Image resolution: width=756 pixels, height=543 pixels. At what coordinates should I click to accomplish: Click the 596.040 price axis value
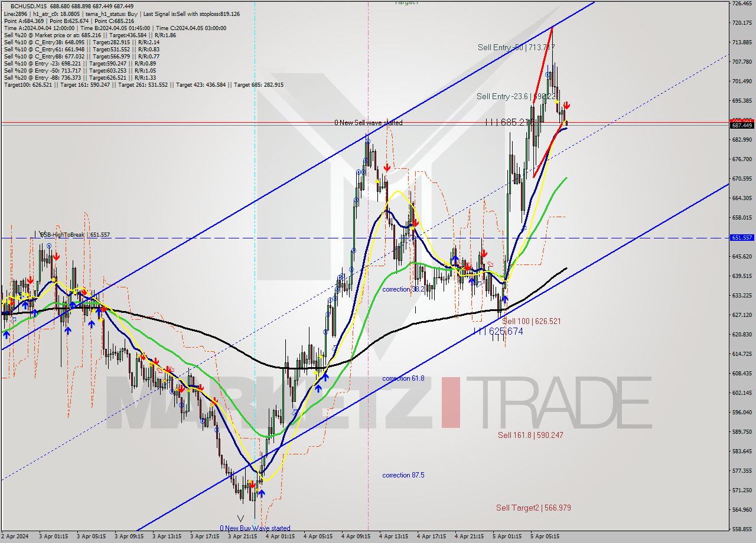742,412
